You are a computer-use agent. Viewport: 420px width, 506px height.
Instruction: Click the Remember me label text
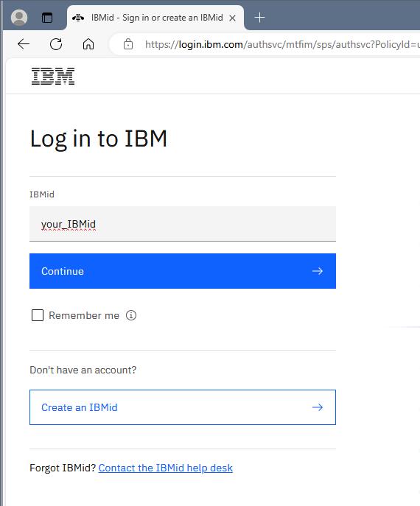point(84,315)
